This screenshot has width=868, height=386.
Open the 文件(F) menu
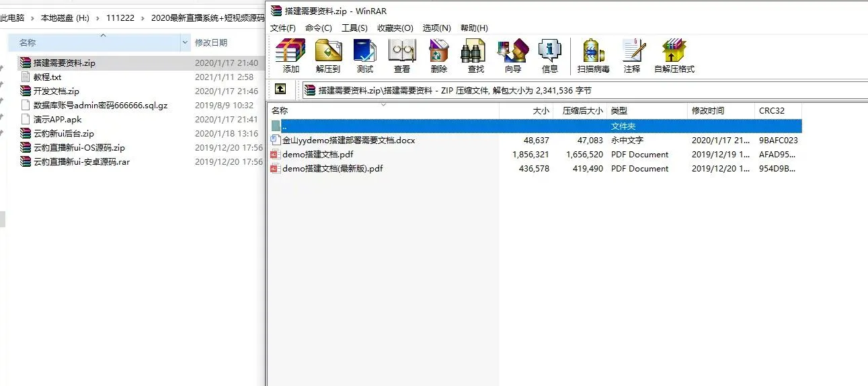tap(283, 28)
